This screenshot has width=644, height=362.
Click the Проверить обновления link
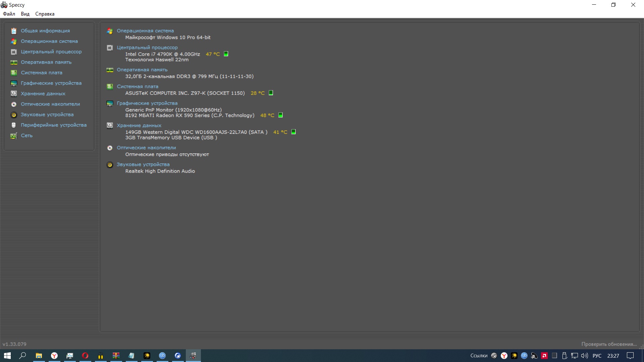pos(609,344)
